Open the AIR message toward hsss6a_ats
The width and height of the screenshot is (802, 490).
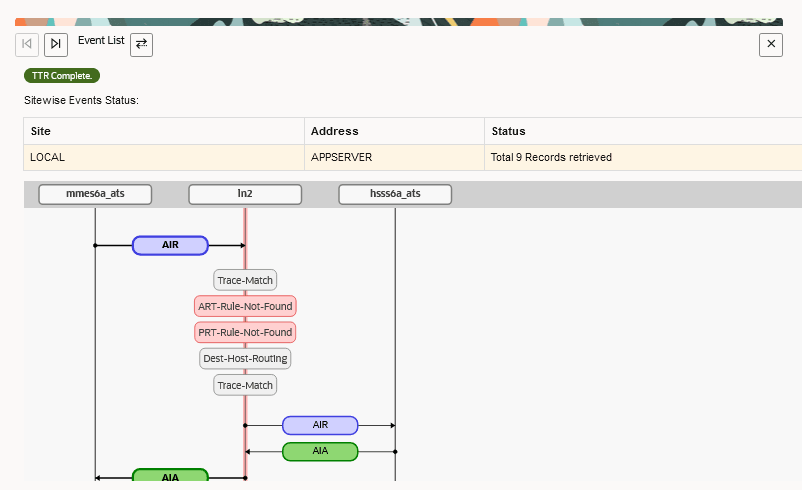click(x=320, y=425)
